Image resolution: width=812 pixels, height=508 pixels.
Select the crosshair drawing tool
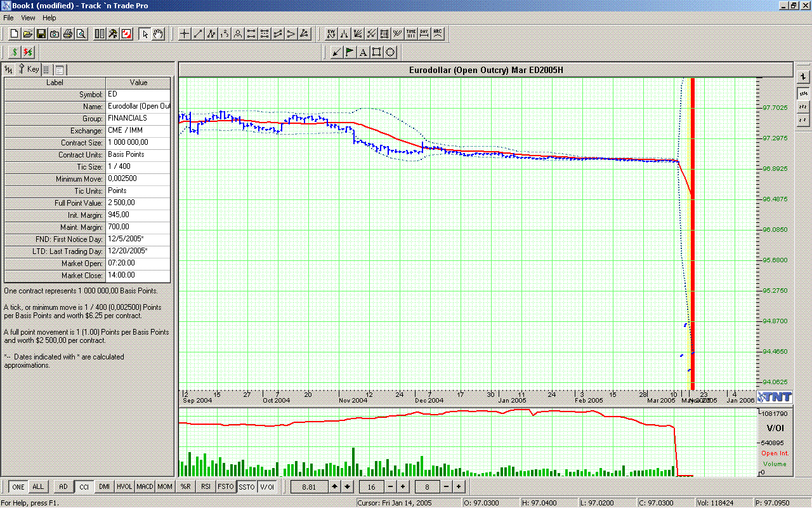[185, 34]
